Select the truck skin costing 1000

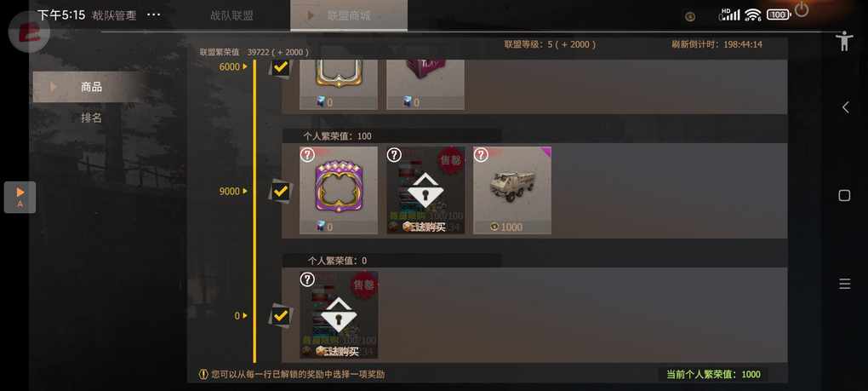(x=512, y=190)
